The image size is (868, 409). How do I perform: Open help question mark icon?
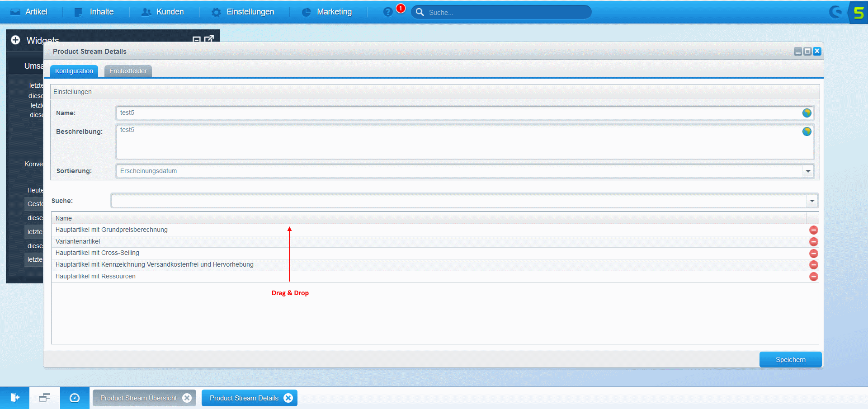(387, 12)
